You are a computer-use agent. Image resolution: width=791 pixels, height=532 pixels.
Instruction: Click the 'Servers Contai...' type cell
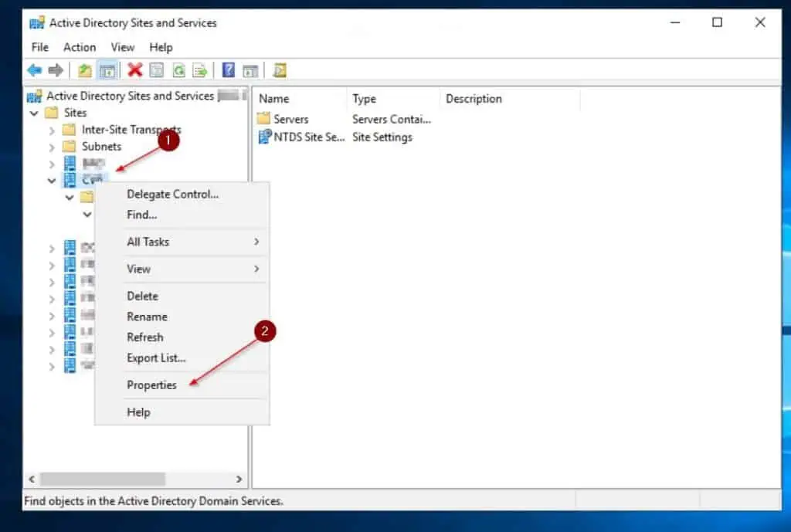392,120
